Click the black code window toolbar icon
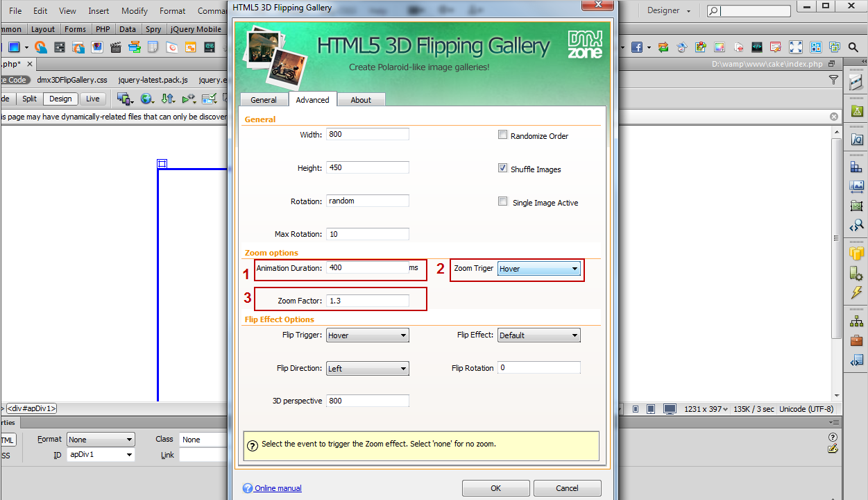 pyautogui.click(x=758, y=47)
